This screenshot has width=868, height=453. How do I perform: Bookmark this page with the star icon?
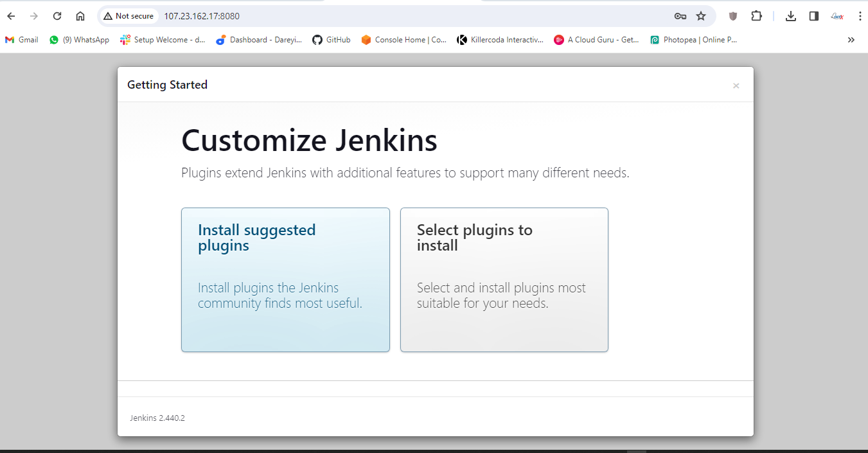(x=701, y=16)
